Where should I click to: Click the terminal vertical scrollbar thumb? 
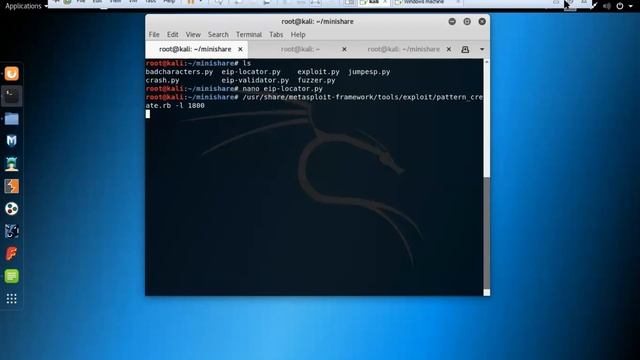pyautogui.click(x=487, y=233)
